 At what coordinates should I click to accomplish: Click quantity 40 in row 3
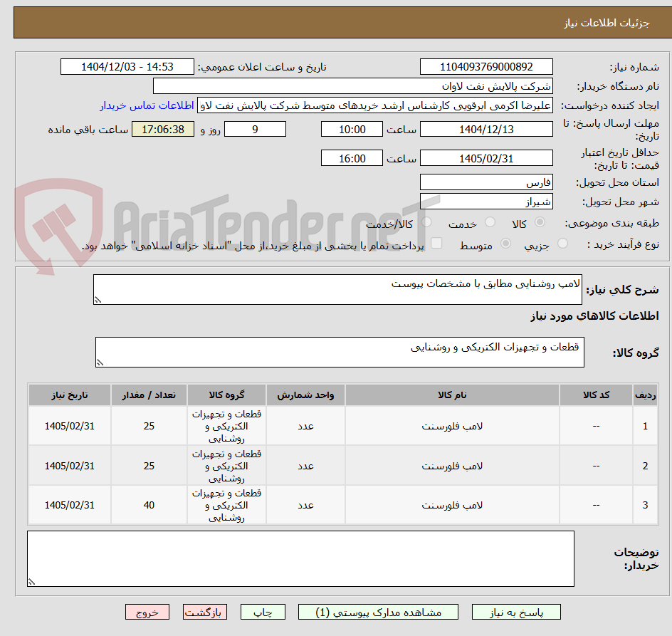(x=149, y=505)
